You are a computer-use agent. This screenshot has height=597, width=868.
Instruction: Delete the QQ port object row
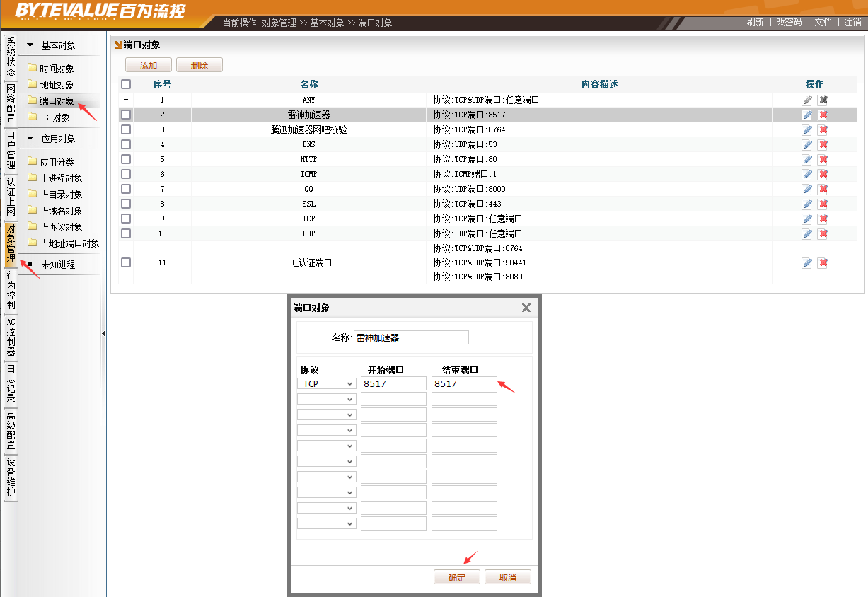(x=823, y=189)
